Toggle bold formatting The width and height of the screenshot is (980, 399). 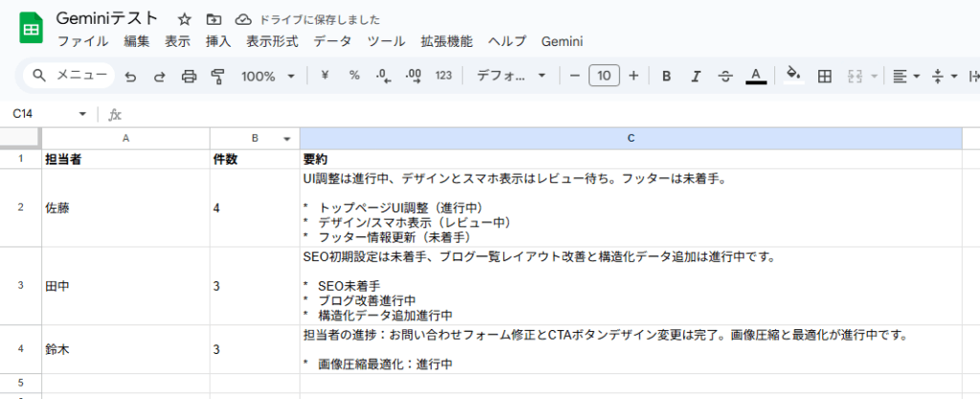(x=666, y=76)
